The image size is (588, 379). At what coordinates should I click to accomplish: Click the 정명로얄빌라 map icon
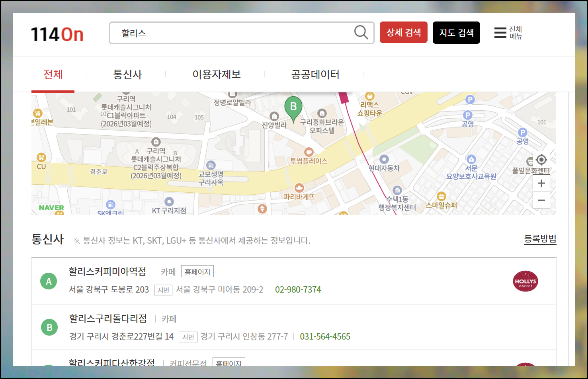point(232,95)
